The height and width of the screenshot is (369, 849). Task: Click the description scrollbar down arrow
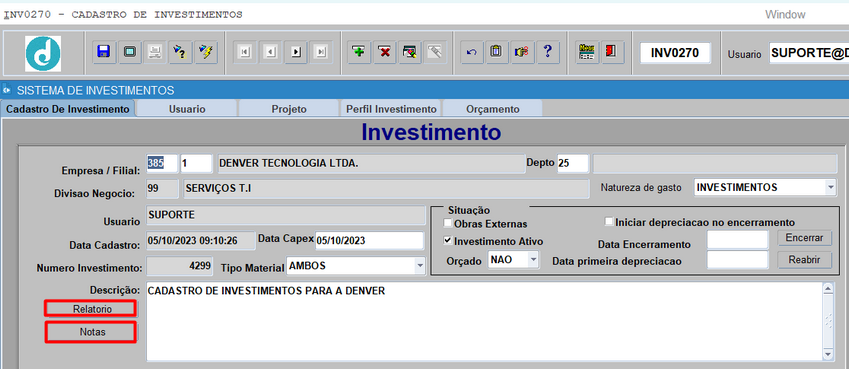[828, 353]
